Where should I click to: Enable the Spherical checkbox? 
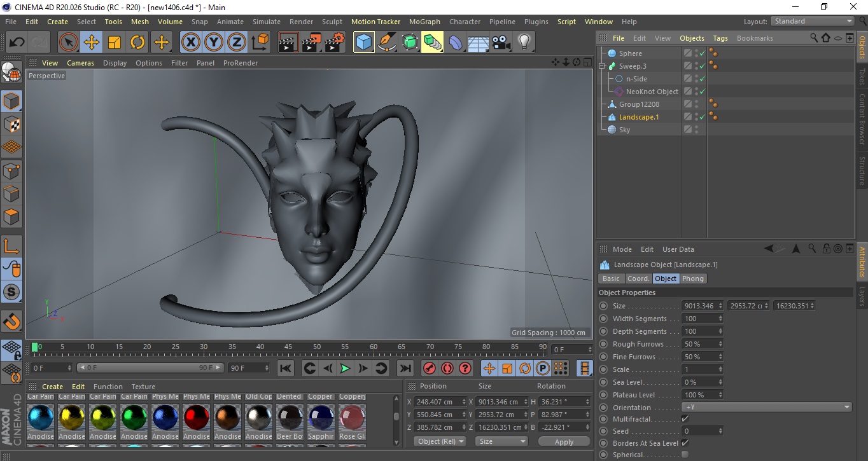point(685,455)
